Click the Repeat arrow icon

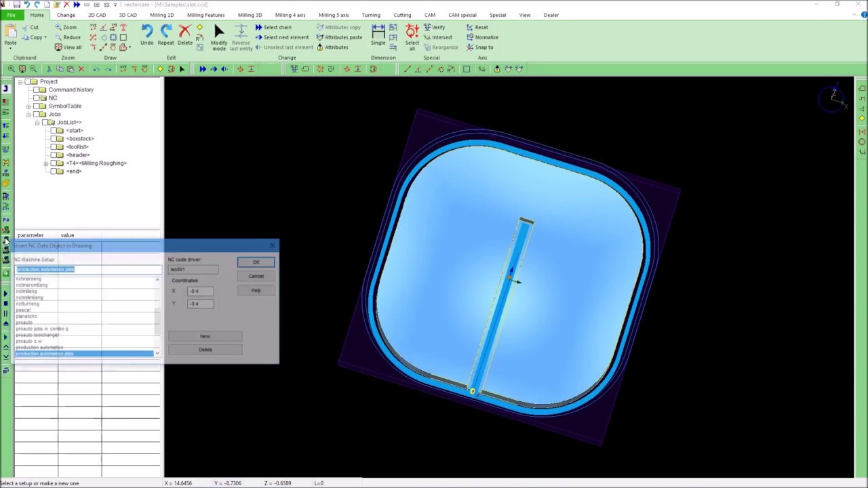click(165, 31)
